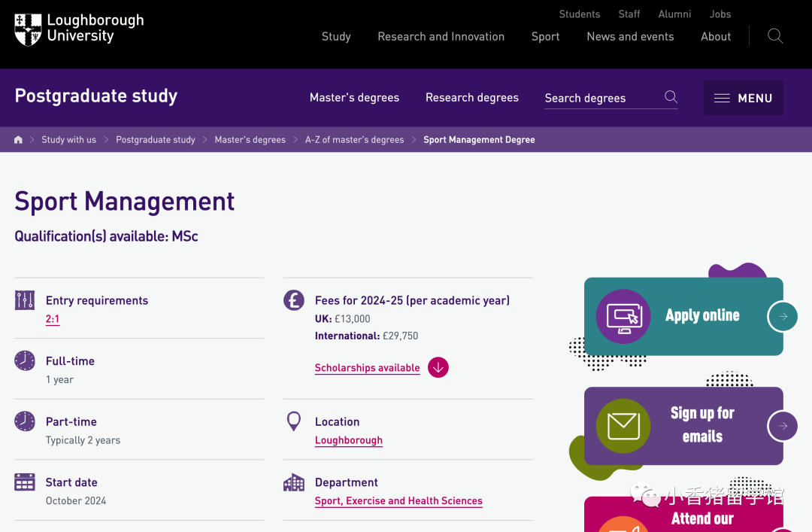Viewport: 812px width, 532px height.
Task: Open the Sport navigation item
Action: tap(545, 36)
